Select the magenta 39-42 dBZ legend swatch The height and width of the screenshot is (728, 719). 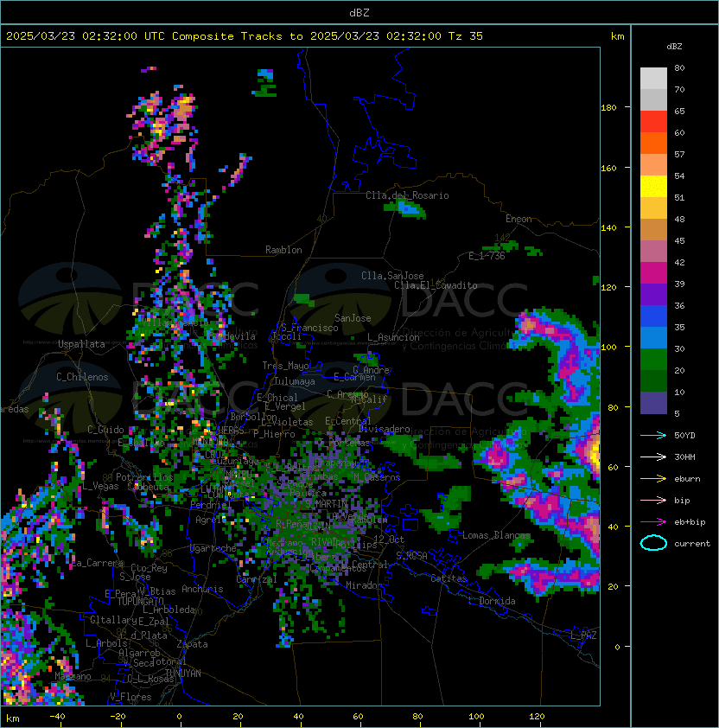[653, 273]
